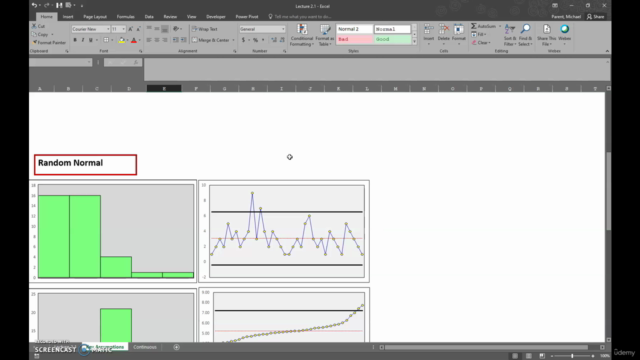This screenshot has height=360, width=640.
Task: Open the Find & Select menu
Action: (525, 35)
